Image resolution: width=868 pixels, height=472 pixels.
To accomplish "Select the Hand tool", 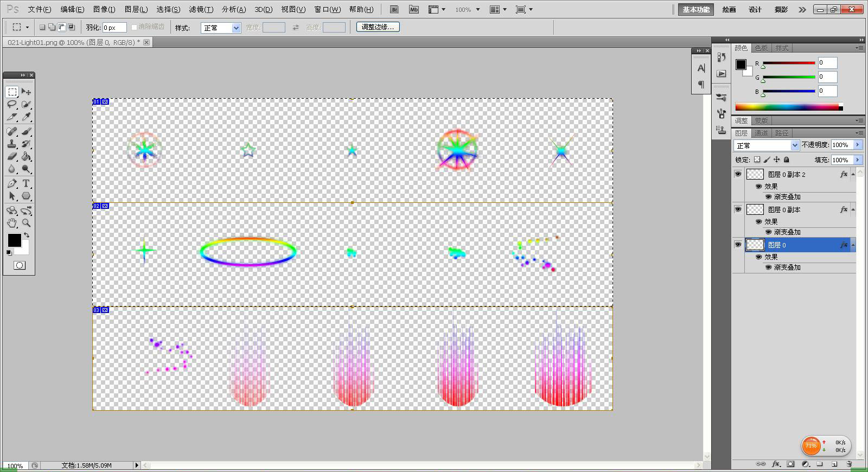I will pos(12,223).
